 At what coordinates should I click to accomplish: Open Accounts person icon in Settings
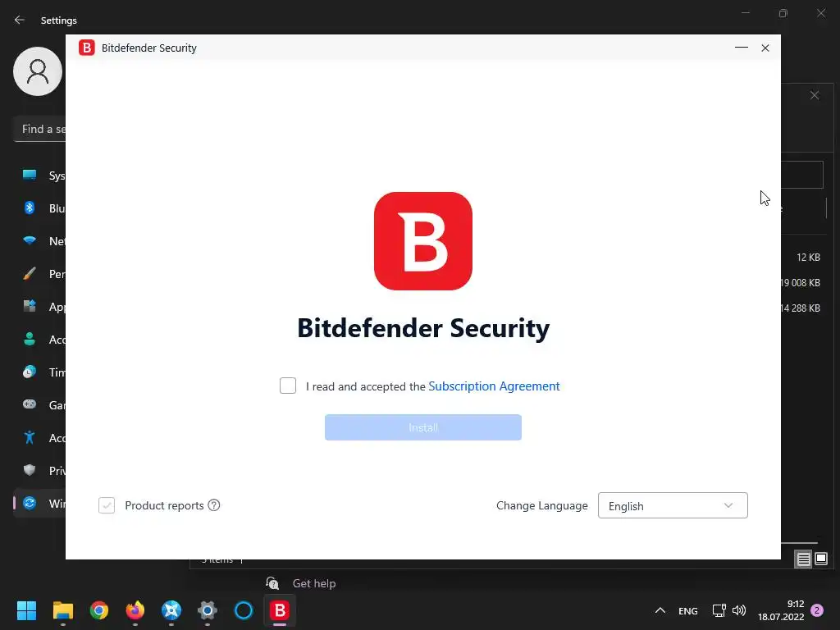coord(30,339)
